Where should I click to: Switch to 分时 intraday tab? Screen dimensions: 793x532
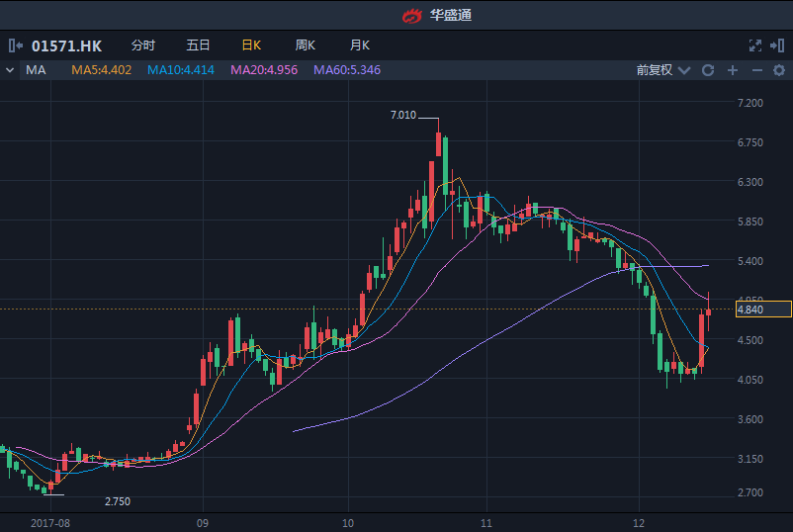point(143,45)
